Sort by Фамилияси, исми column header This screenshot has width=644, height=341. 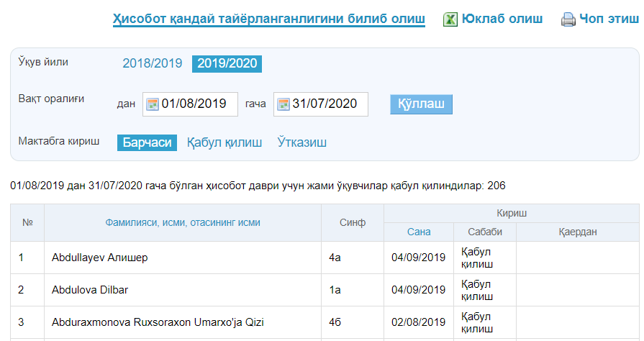(183, 223)
